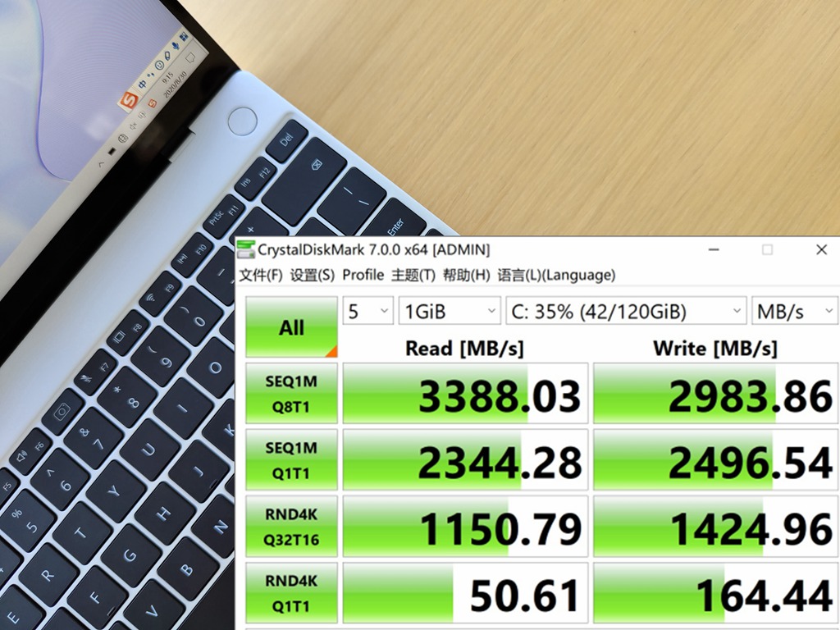The width and height of the screenshot is (840, 630).
Task: Select the 164.44 write result
Action: coord(715,593)
